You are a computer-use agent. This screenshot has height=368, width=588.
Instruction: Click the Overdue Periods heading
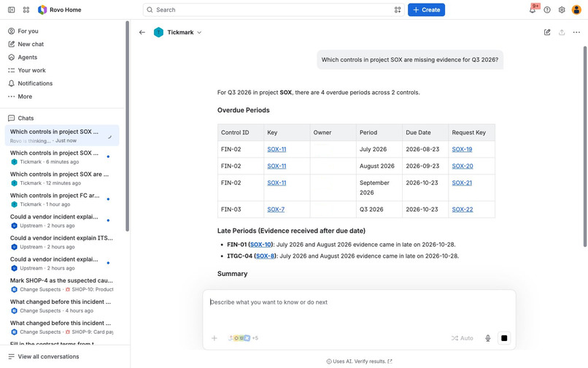coord(244,110)
